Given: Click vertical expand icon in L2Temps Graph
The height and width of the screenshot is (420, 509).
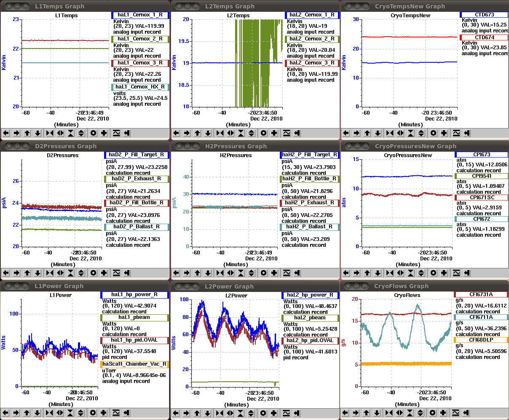Looking at the screenshot, I should (252, 133).
